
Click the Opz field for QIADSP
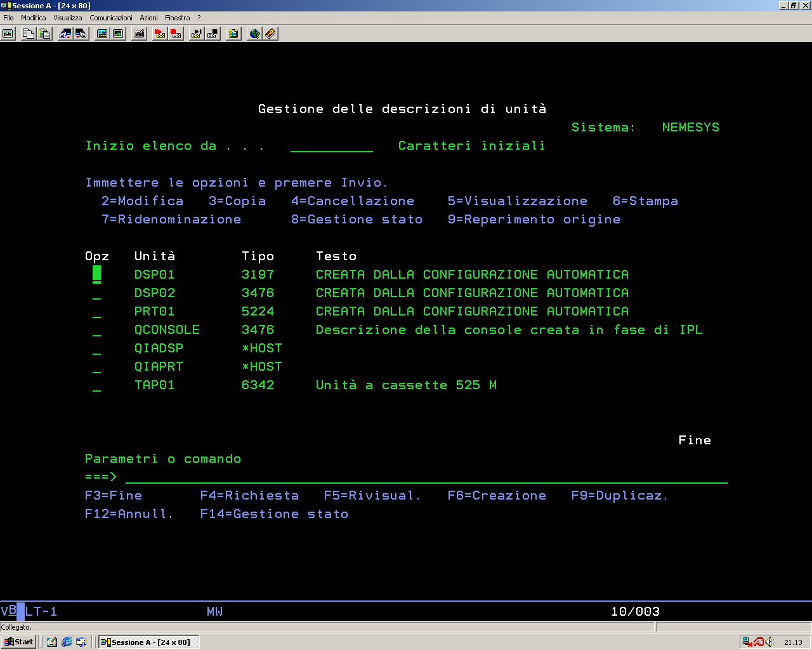pyautogui.click(x=96, y=348)
